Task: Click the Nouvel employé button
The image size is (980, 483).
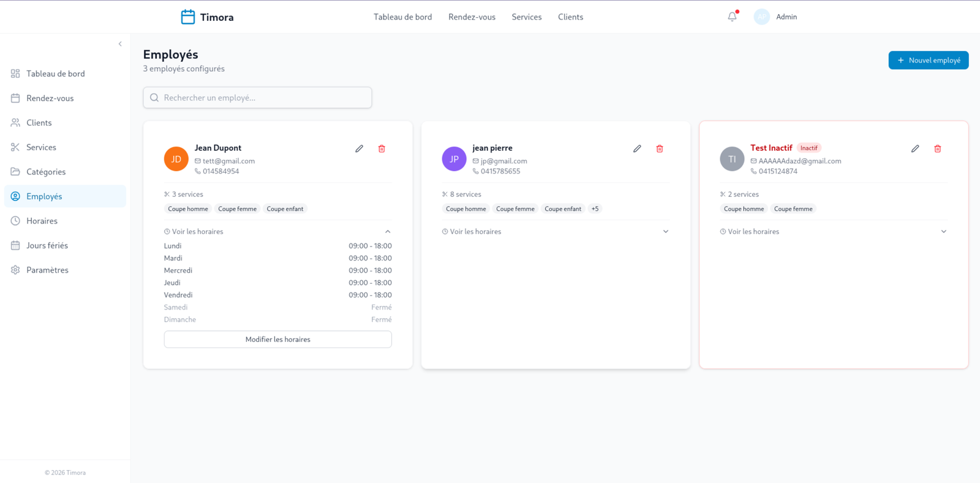Action: click(929, 60)
